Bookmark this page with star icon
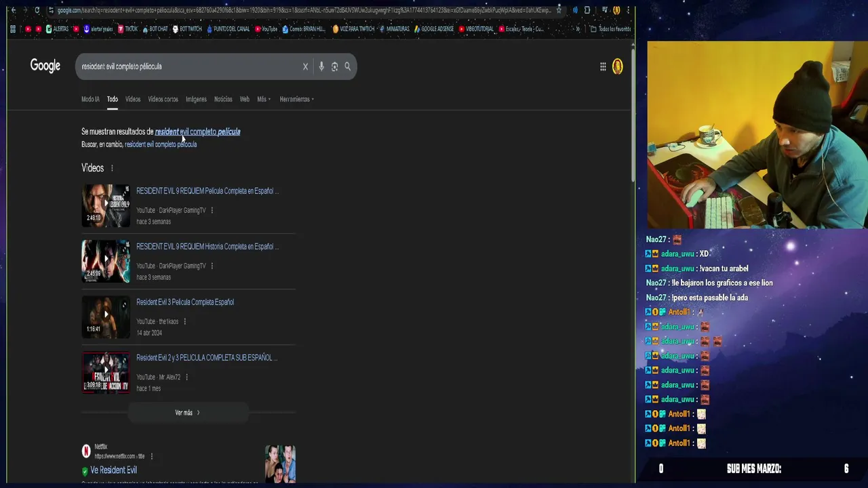 558,10
